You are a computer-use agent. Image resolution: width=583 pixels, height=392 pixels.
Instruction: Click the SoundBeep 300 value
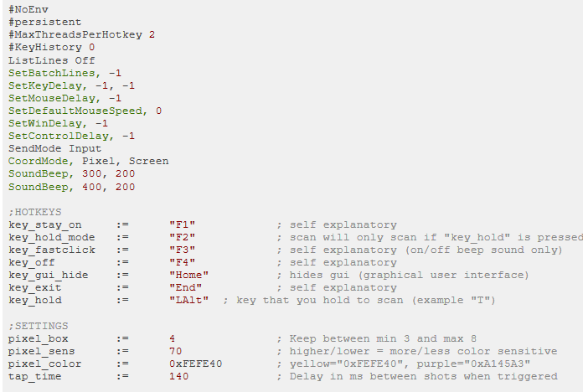point(91,173)
